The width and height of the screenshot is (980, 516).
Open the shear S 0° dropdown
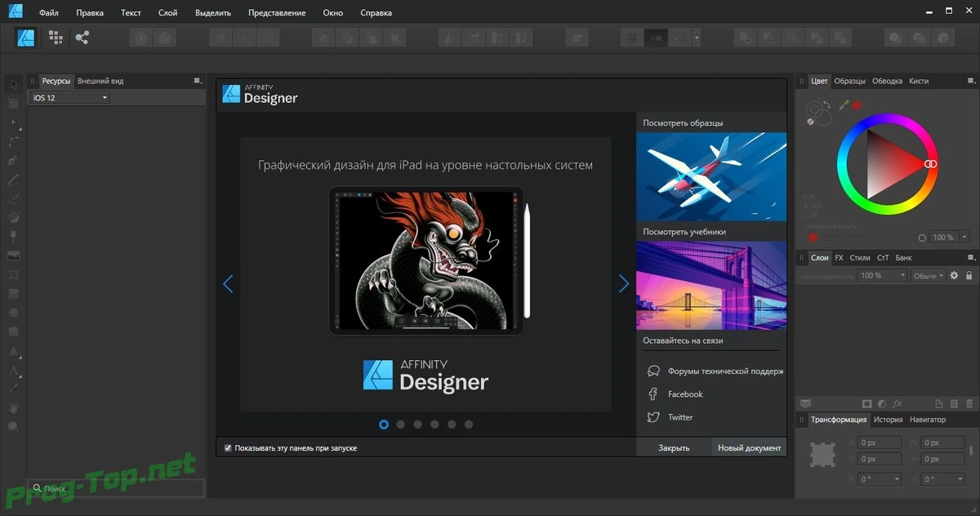(942, 479)
